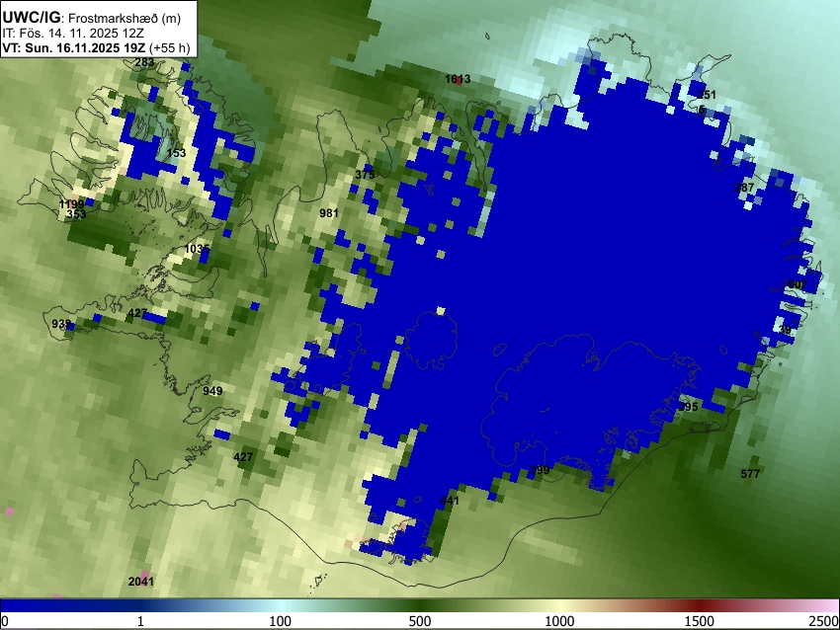Click the 1035 value label on map
The image size is (840, 630).
197,249
